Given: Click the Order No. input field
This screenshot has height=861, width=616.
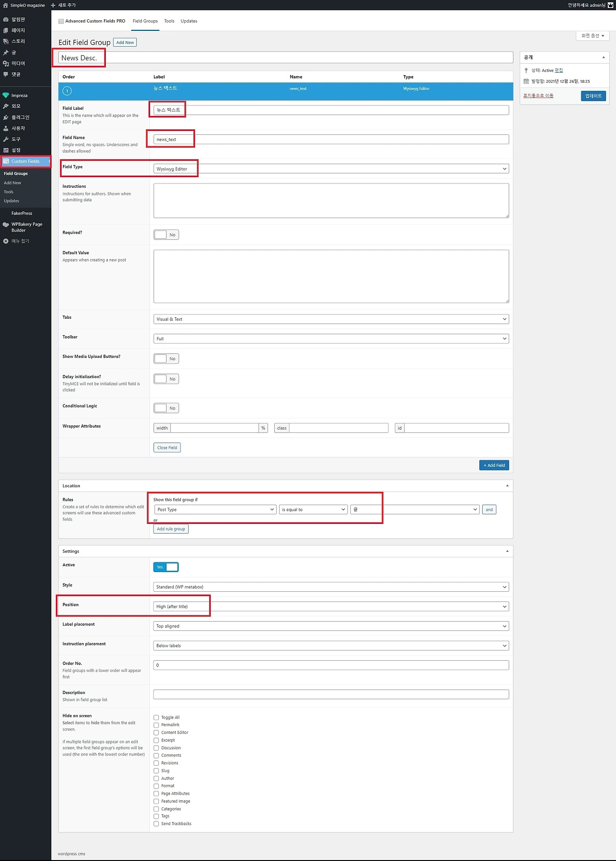Looking at the screenshot, I should [331, 665].
